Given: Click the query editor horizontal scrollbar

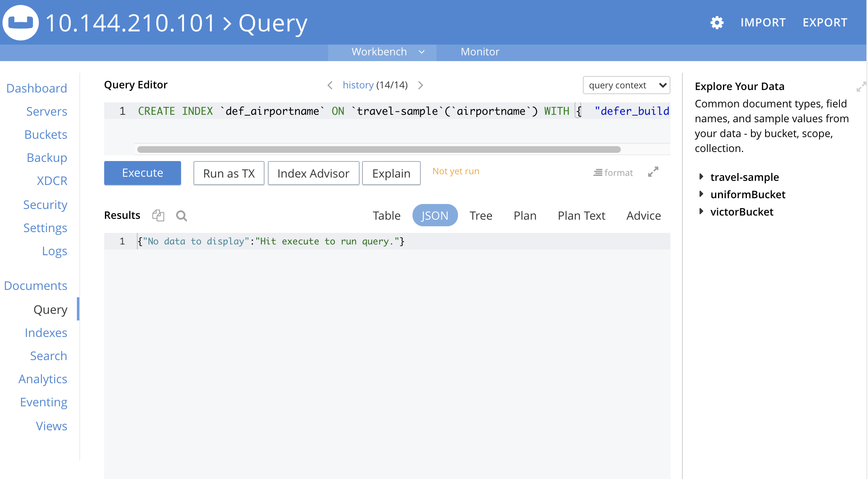Looking at the screenshot, I should point(378,149).
